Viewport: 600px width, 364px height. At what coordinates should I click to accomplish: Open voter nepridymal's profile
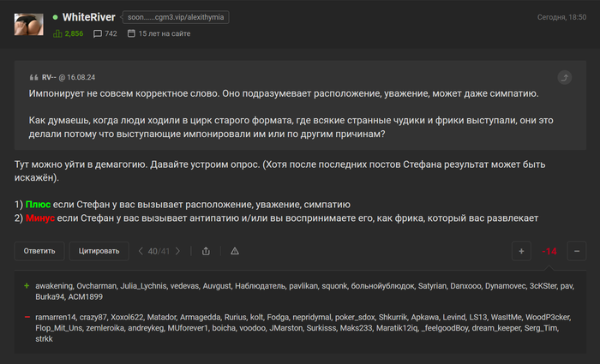[x=312, y=318]
